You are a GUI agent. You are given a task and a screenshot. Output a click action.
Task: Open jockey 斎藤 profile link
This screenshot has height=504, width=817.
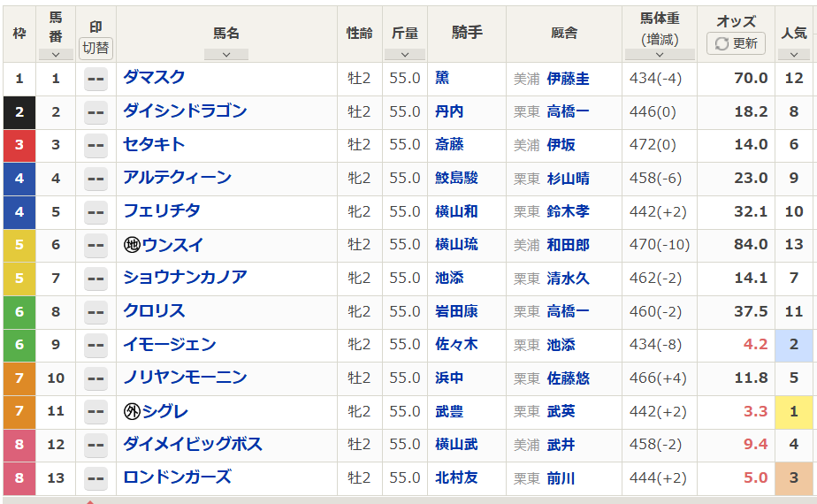pyautogui.click(x=449, y=144)
